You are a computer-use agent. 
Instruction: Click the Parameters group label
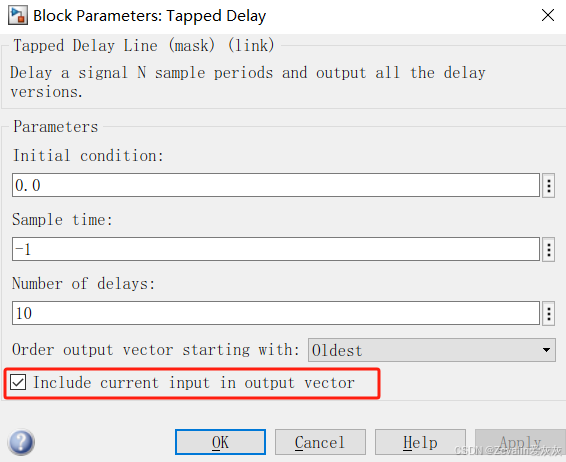click(x=56, y=127)
